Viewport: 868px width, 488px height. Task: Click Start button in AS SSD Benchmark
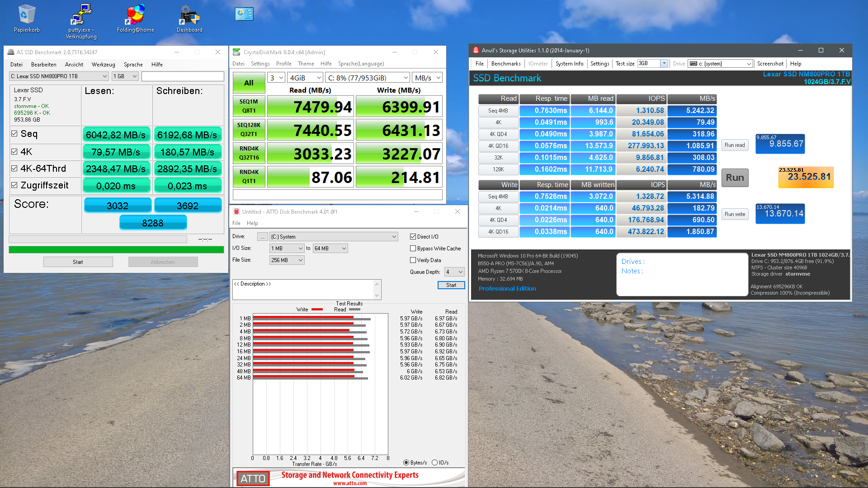pos(78,262)
